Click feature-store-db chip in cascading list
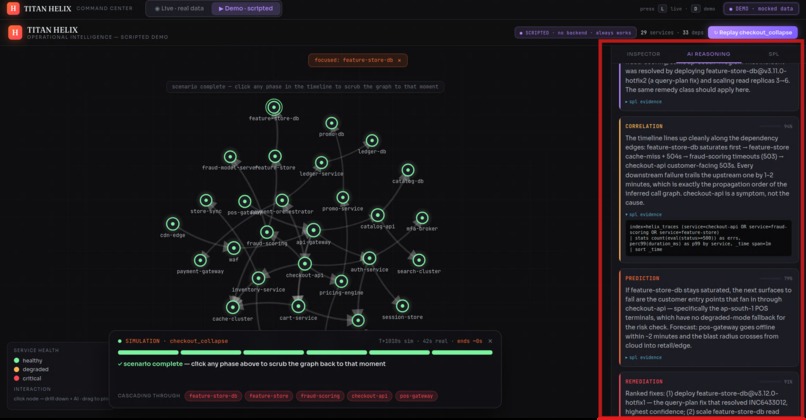806x420 pixels. [x=213, y=396]
